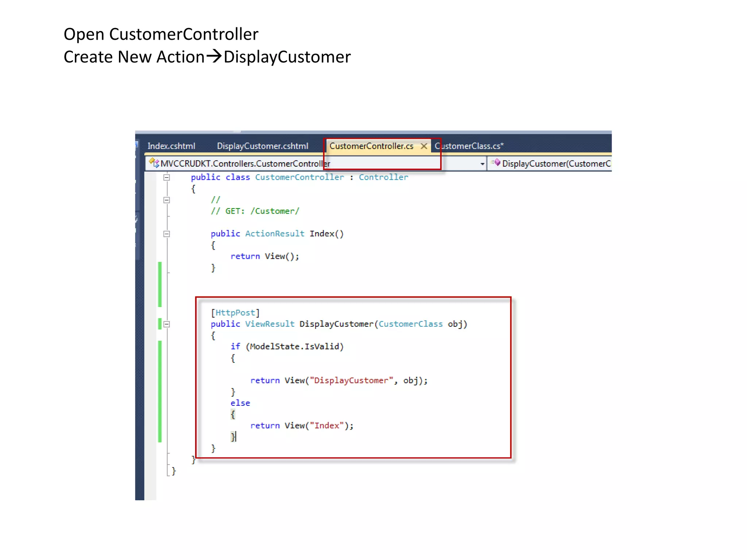Viewport: 747px width, 560px height.
Task: Collapse the DisplayCustomer method outline
Action: click(167, 324)
